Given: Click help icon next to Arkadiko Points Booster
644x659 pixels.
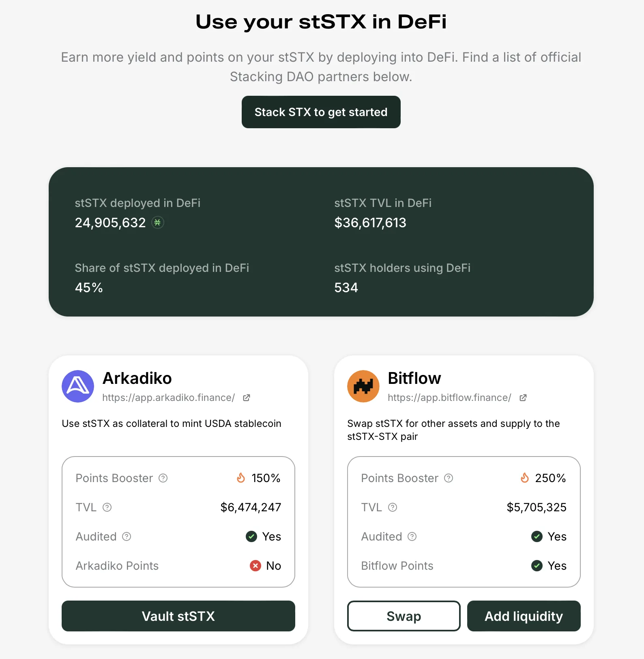Looking at the screenshot, I should pyautogui.click(x=163, y=478).
